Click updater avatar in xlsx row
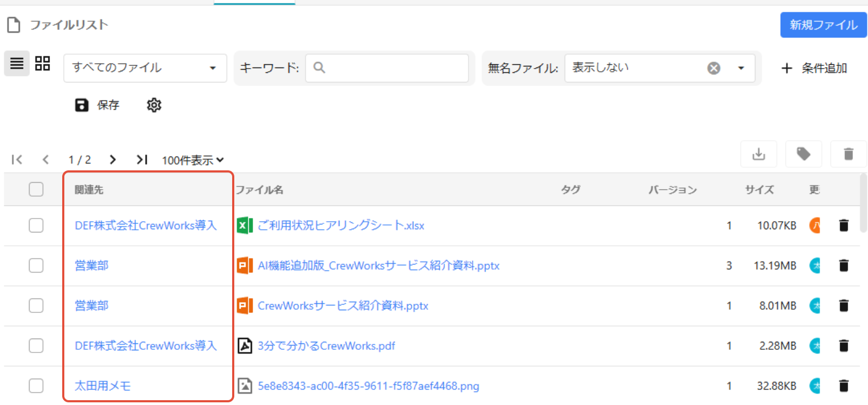 (x=815, y=226)
